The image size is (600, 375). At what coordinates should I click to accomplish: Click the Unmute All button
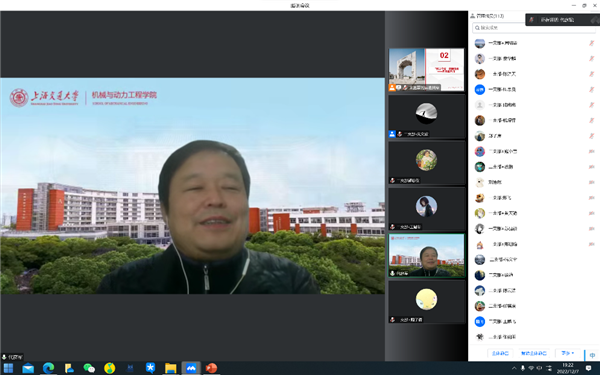click(x=533, y=353)
